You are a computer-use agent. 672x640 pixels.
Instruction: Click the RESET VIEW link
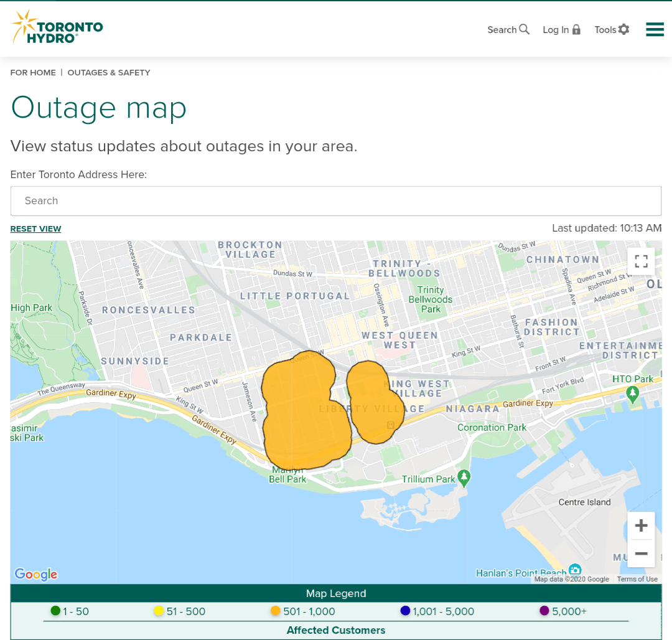(35, 228)
